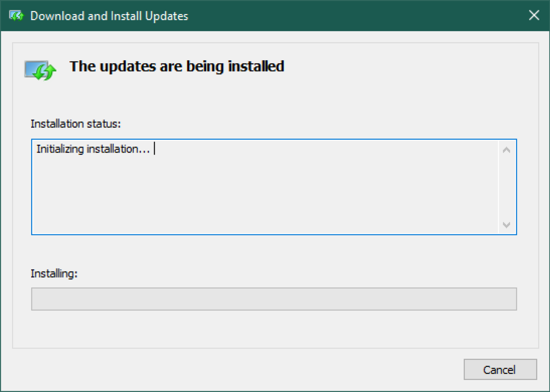
Task: Click the status box scroll up arrow
Action: (506, 150)
